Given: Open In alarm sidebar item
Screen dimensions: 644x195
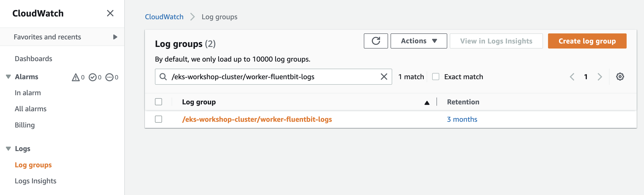Looking at the screenshot, I should [x=28, y=93].
